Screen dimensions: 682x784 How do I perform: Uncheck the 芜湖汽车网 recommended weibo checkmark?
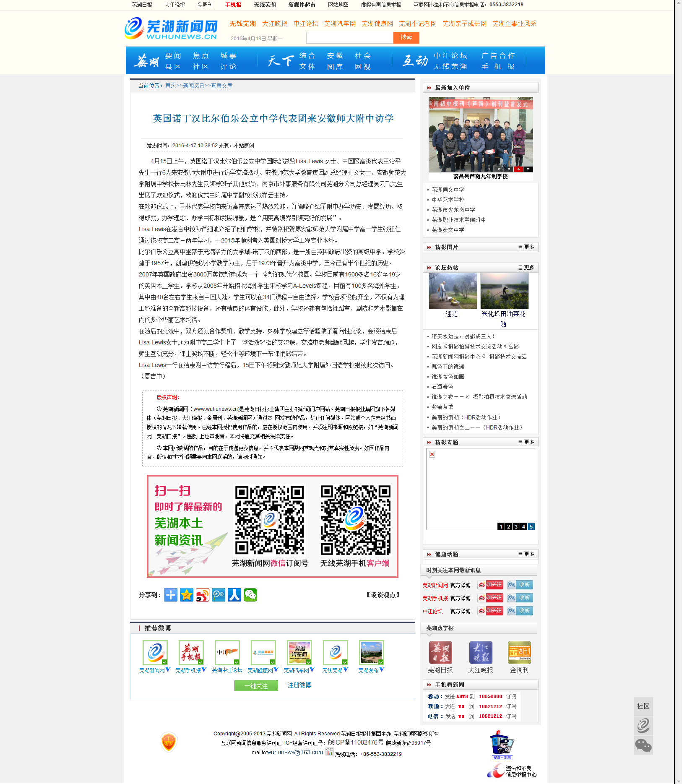coord(309,662)
